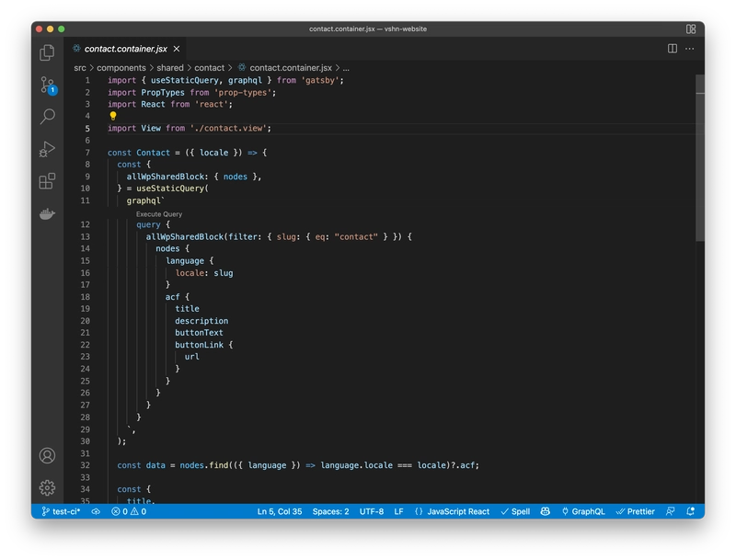
Task: Click the shared breadcrumb
Action: [x=170, y=68]
